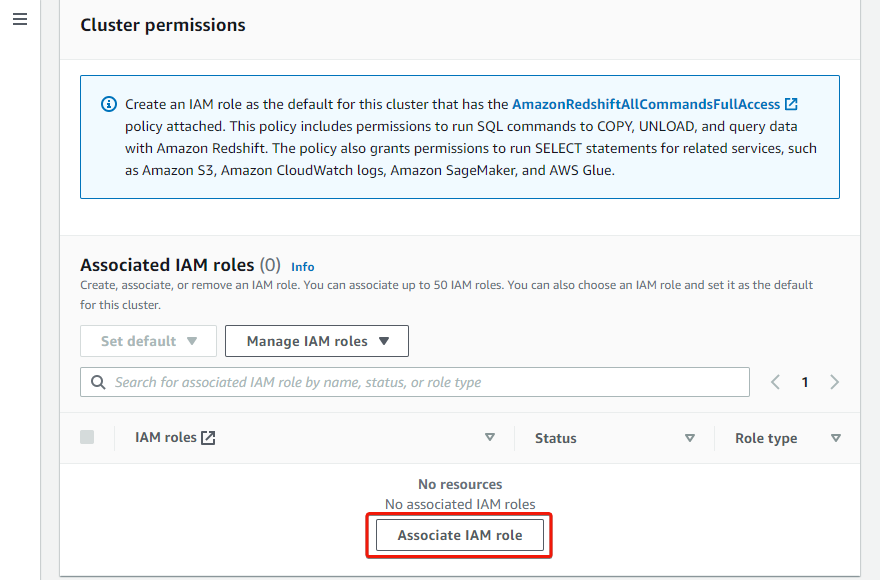This screenshot has height=580, width=880.
Task: Select page number 1 in pagination
Action: coord(805,382)
